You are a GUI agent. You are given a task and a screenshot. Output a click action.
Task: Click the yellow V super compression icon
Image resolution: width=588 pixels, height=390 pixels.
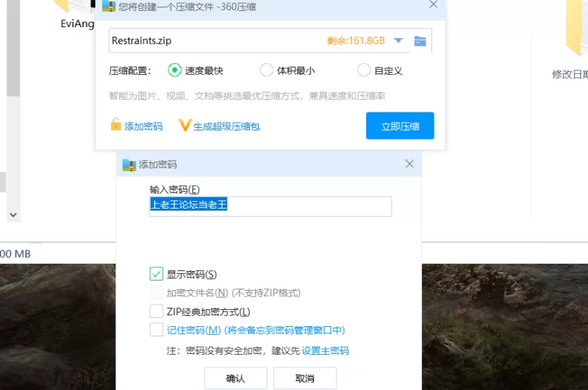185,125
